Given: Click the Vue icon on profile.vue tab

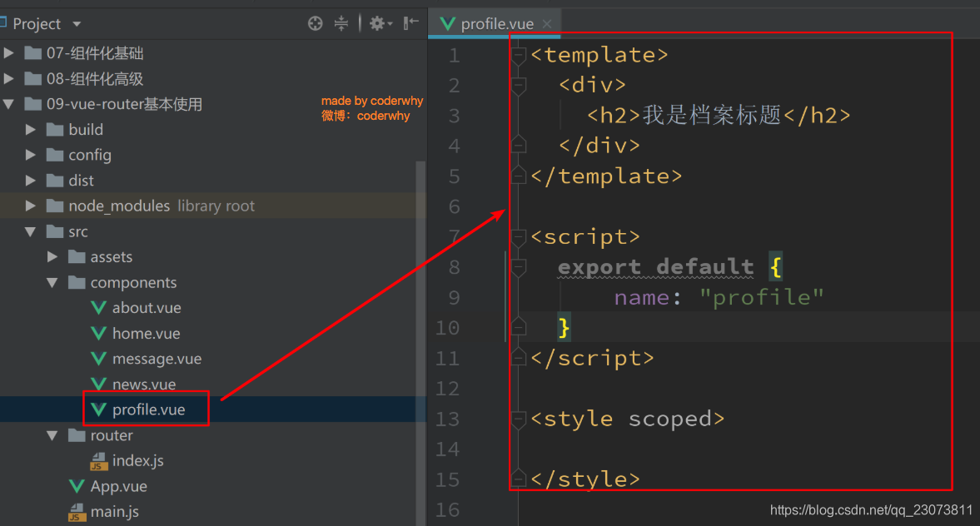Looking at the screenshot, I should pyautogui.click(x=447, y=24).
